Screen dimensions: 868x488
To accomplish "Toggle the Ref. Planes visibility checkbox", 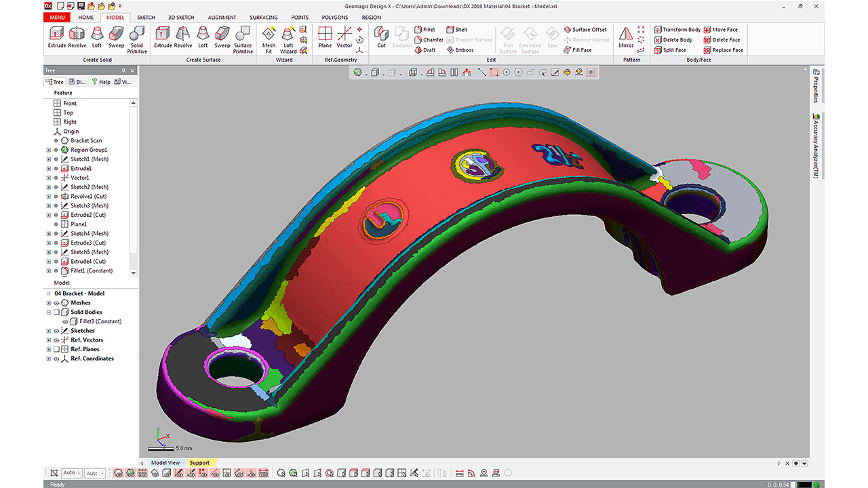I will coord(57,350).
